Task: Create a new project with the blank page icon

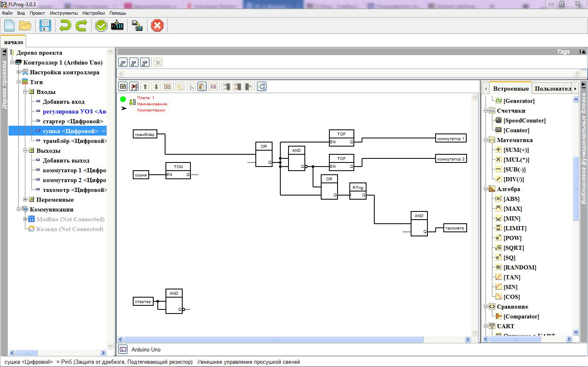Action: pyautogui.click(x=9, y=26)
